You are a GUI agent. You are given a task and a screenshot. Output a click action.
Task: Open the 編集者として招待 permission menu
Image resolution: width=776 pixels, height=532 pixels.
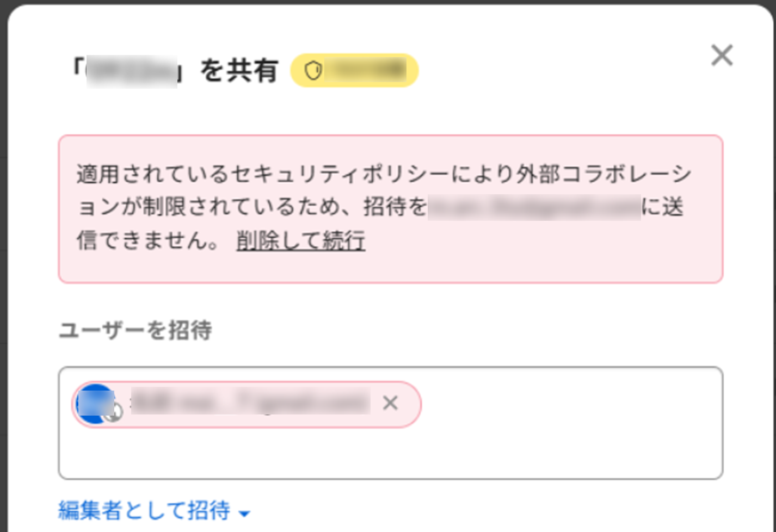pyautogui.click(x=145, y=511)
